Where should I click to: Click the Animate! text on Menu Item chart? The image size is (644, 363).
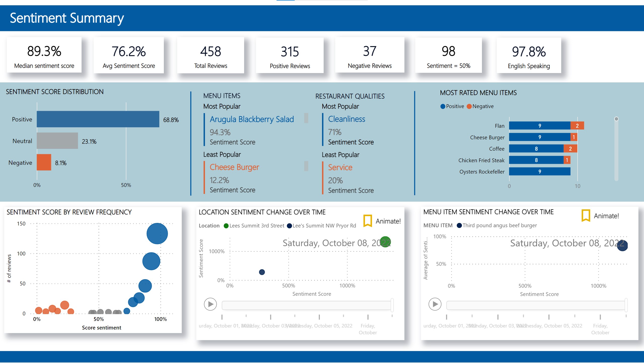606,216
